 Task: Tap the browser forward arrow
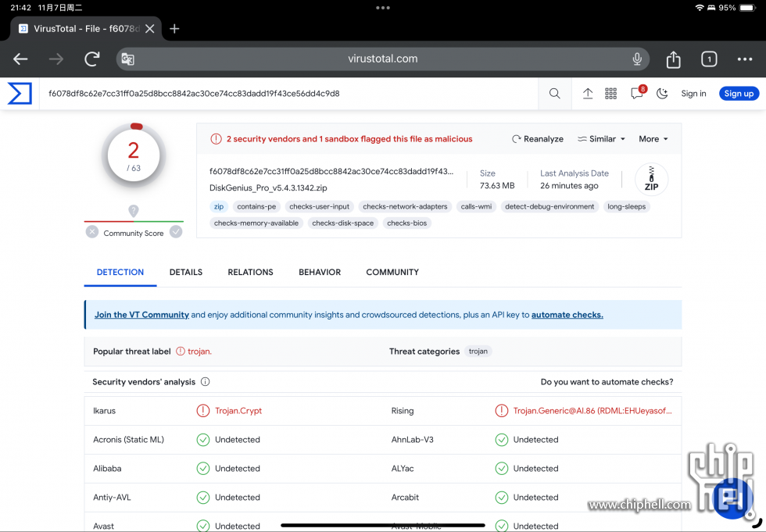pyautogui.click(x=56, y=59)
